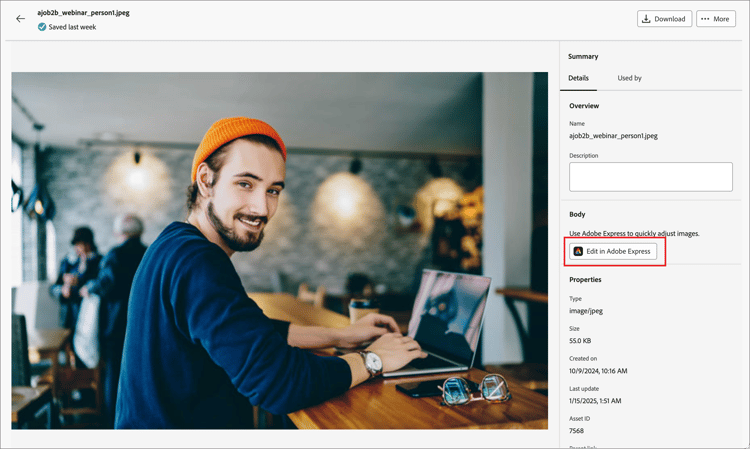The height and width of the screenshot is (449, 750).
Task: Click the saved status checkmark icon
Action: [x=42, y=27]
